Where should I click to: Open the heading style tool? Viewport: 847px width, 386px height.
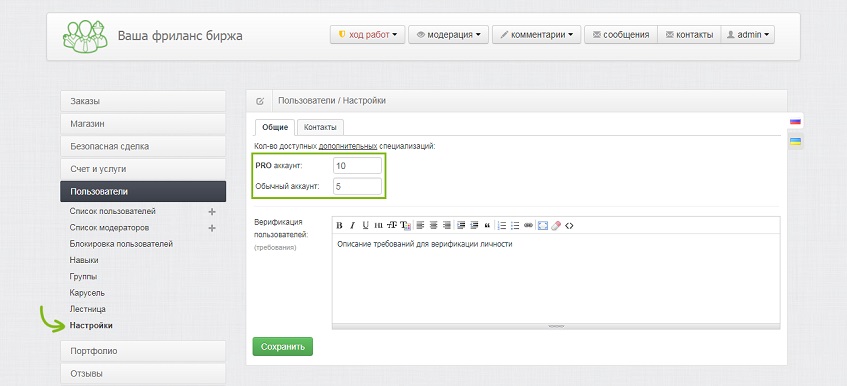point(379,225)
